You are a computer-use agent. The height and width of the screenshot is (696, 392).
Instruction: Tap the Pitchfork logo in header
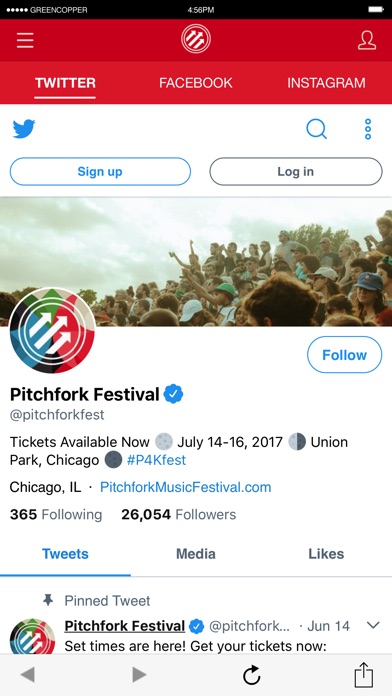coord(196,39)
